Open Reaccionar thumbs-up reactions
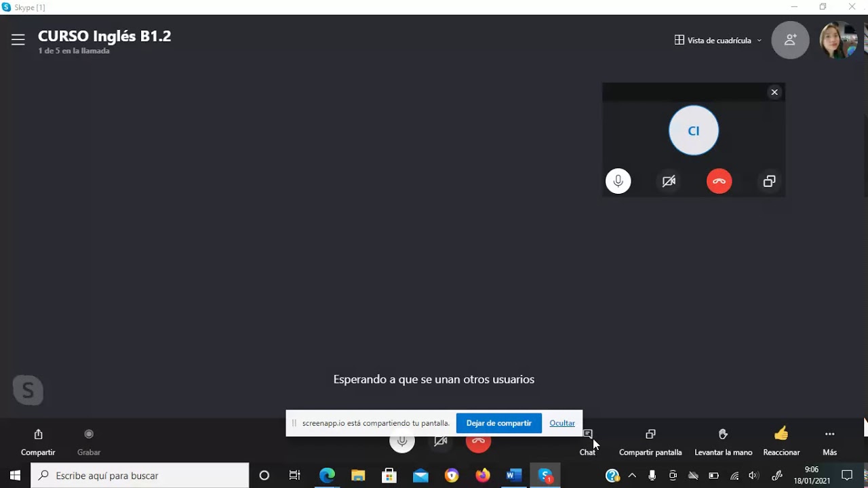868x488 pixels. tap(781, 442)
